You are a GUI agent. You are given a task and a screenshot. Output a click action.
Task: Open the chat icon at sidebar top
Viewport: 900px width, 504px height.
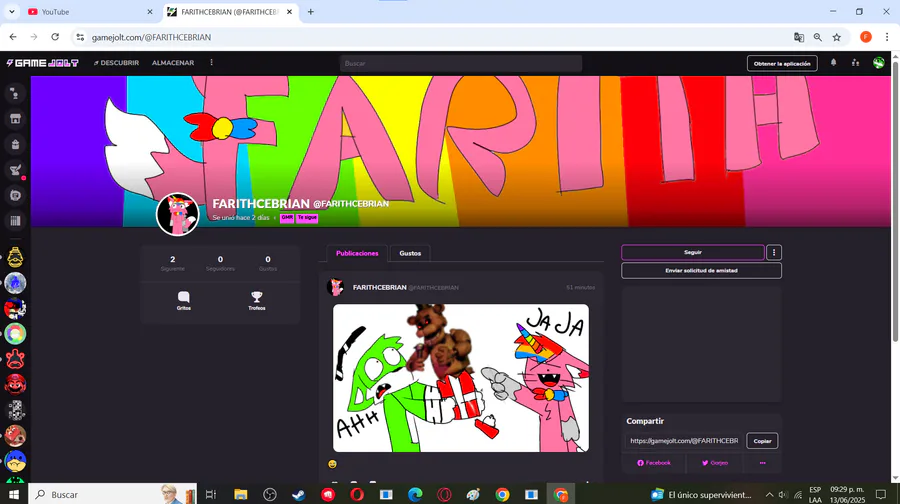[15, 94]
